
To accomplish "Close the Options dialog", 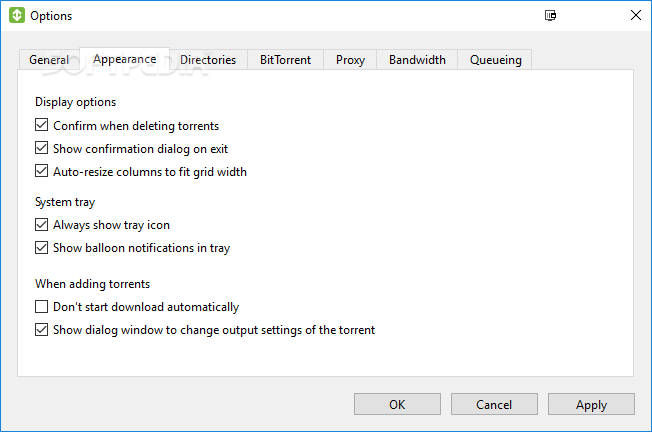I will pyautogui.click(x=635, y=15).
